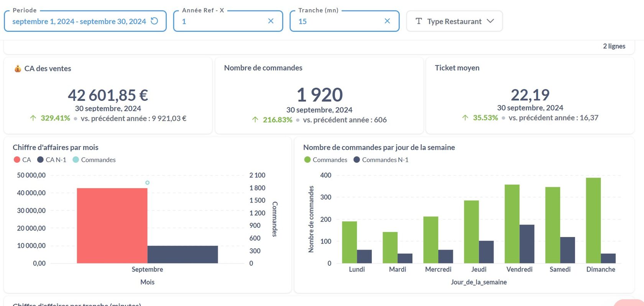This screenshot has width=644, height=306.
Task: Click the CA des ventes card title
Action: (48, 69)
